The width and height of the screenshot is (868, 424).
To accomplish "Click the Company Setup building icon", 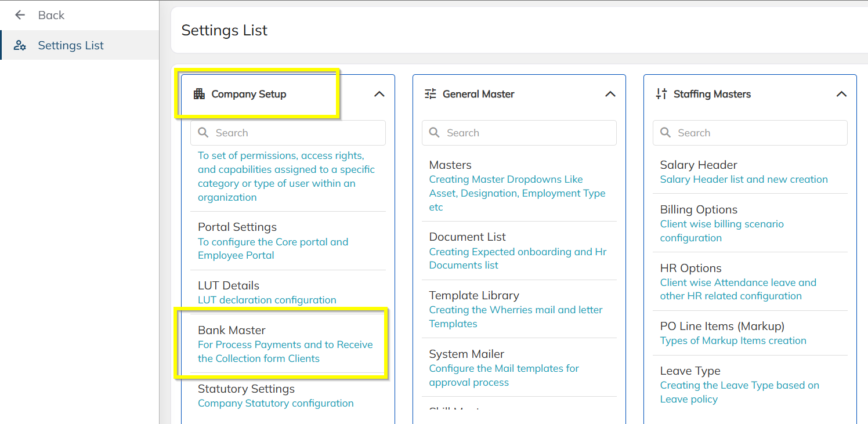I will (199, 94).
